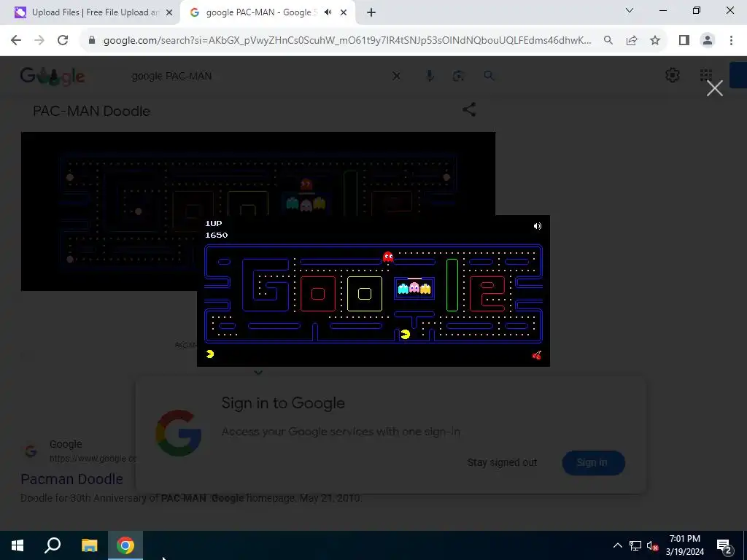The height and width of the screenshot is (560, 747).
Task: Open muted volume tray icon
Action: coord(652,545)
